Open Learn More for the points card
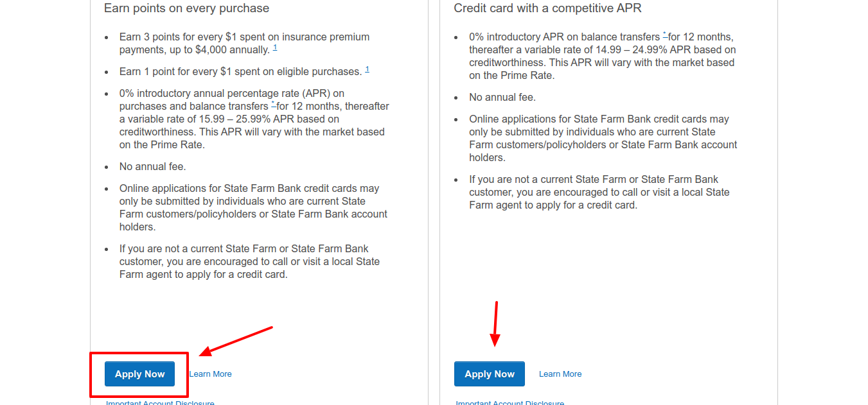868x405 pixels. point(210,374)
